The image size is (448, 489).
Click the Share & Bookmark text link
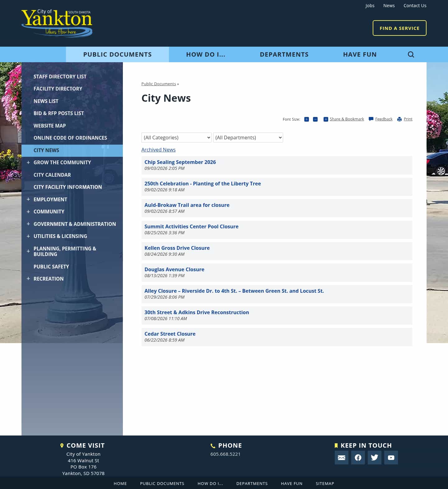point(347,119)
